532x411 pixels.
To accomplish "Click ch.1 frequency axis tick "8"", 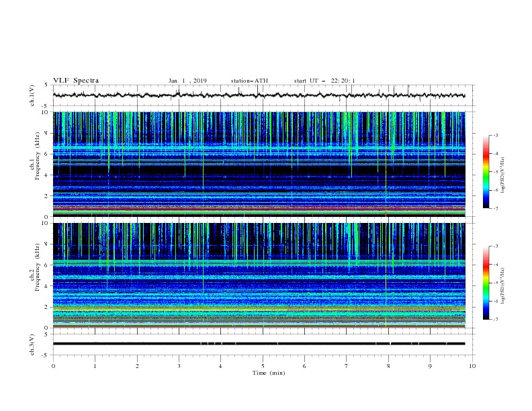I will point(47,133).
